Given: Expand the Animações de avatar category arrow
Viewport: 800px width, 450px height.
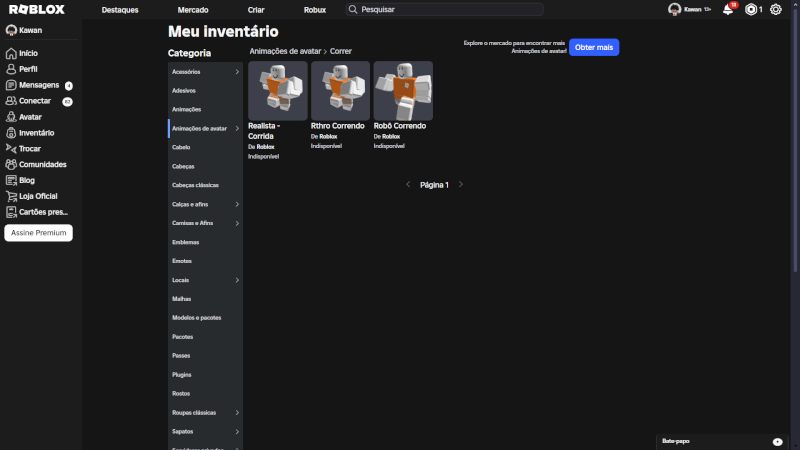Looking at the screenshot, I should [237, 129].
